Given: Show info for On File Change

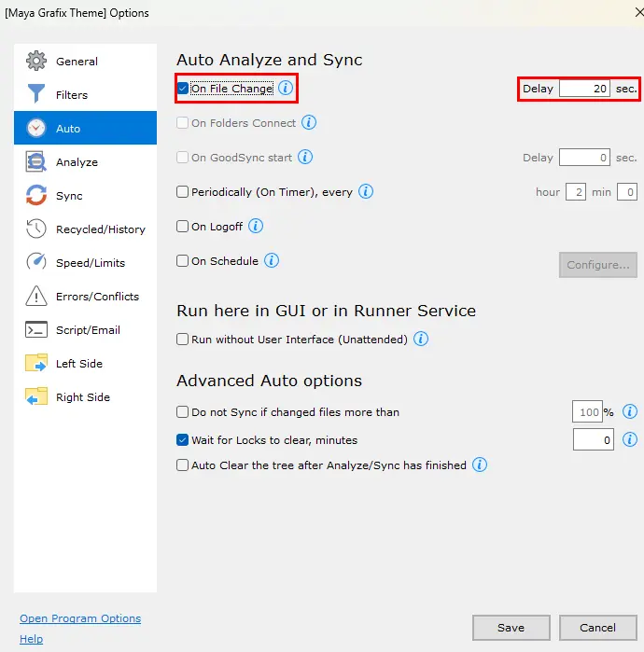Looking at the screenshot, I should [x=286, y=88].
